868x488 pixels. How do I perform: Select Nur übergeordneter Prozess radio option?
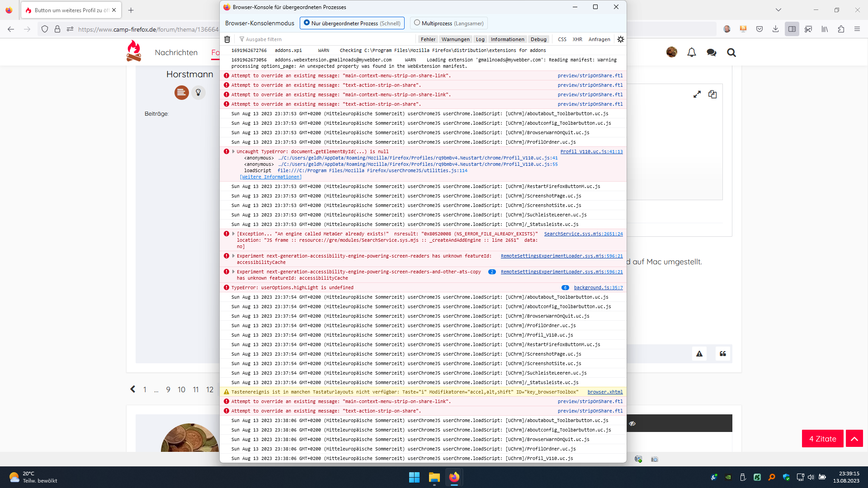[x=307, y=23]
